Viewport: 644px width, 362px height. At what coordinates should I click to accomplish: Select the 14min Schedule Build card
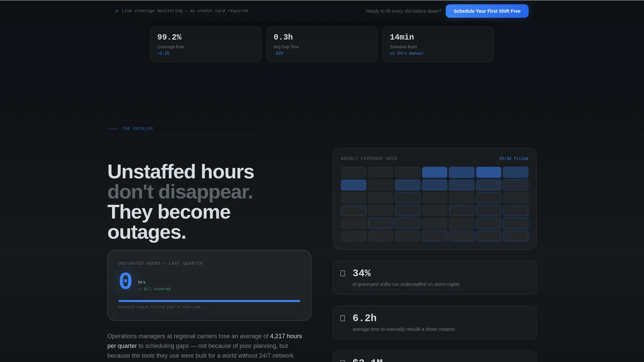[x=438, y=44]
